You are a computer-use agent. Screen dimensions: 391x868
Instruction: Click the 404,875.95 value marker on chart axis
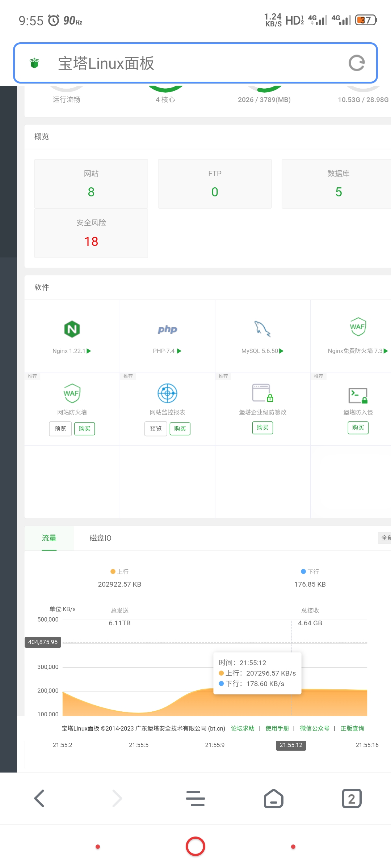click(43, 642)
